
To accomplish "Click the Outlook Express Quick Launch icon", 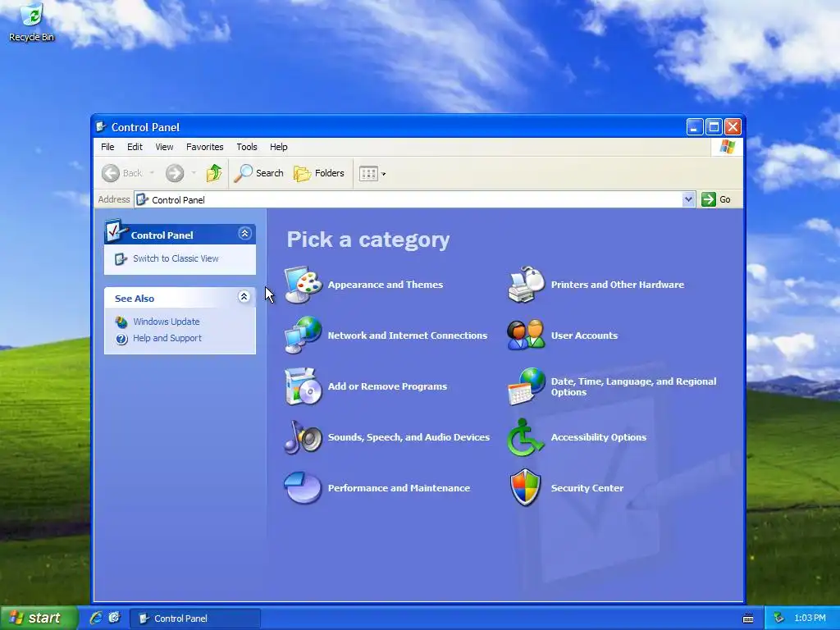I will coord(114,618).
